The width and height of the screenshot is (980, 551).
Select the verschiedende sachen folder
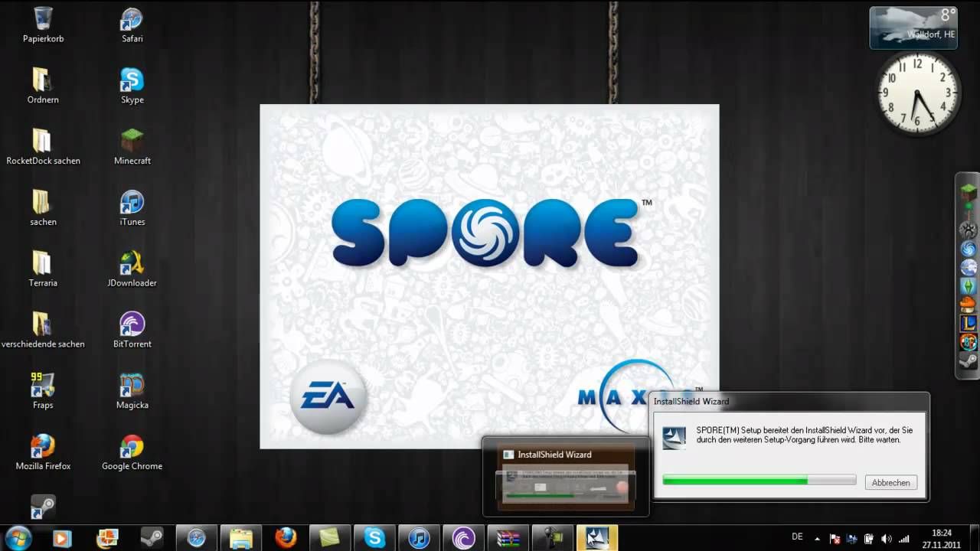pos(43,331)
